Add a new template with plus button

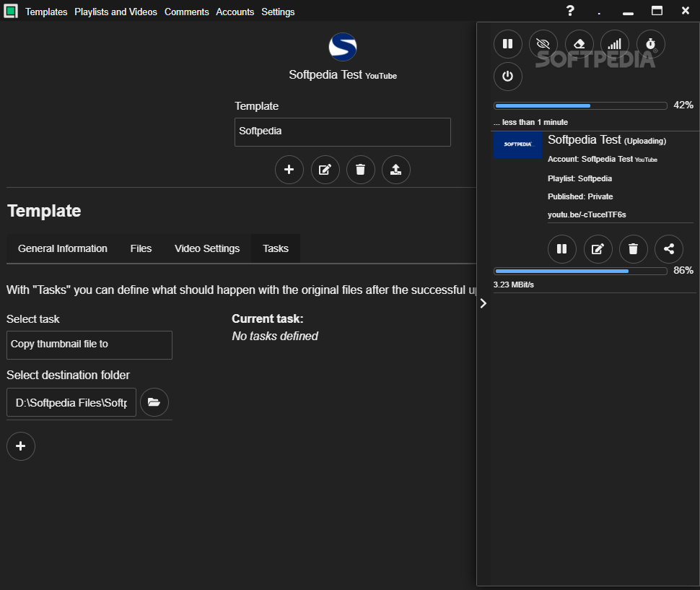click(289, 170)
